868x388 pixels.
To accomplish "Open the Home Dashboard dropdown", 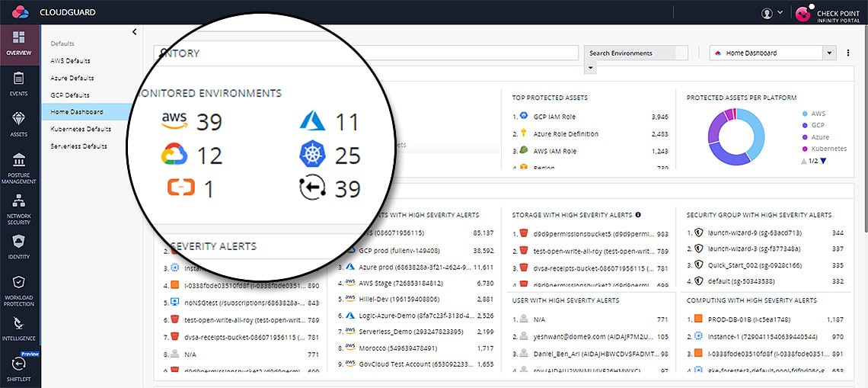I will click(x=773, y=53).
